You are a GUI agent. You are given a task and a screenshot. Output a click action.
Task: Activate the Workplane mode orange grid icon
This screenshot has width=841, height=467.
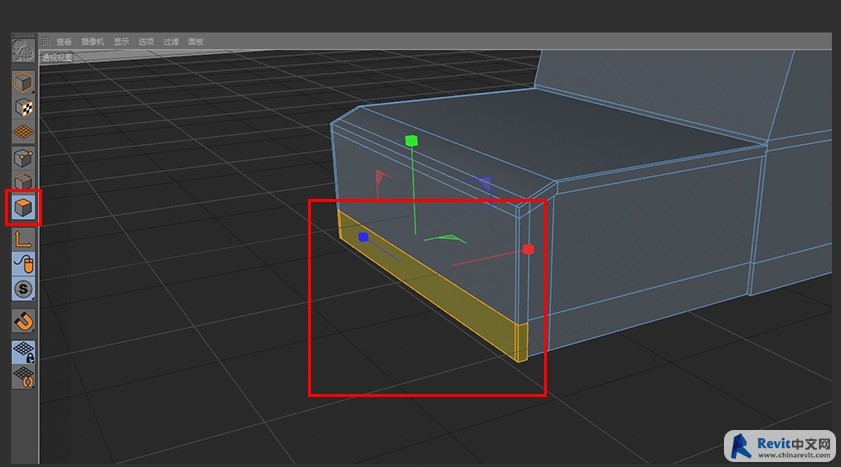(23, 131)
